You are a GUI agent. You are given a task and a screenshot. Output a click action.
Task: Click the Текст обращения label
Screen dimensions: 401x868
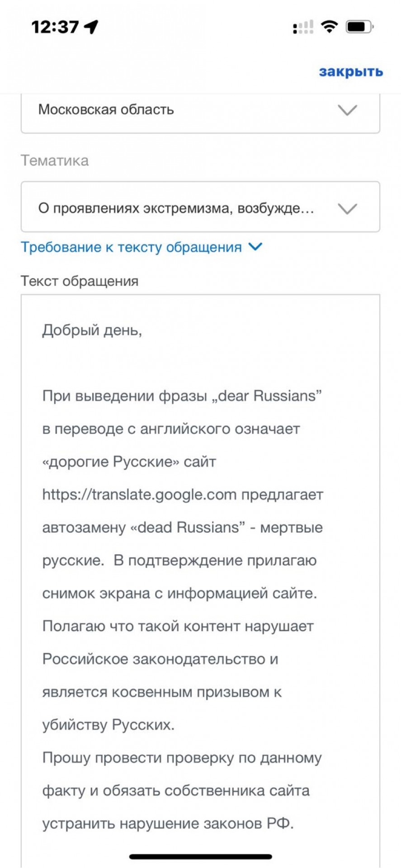(80, 281)
